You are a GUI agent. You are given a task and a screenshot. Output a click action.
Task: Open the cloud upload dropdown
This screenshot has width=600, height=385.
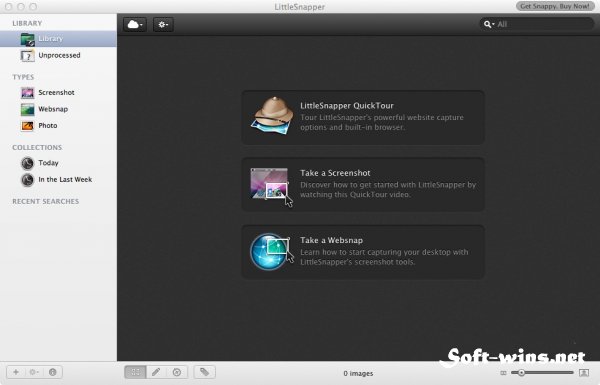pos(135,24)
